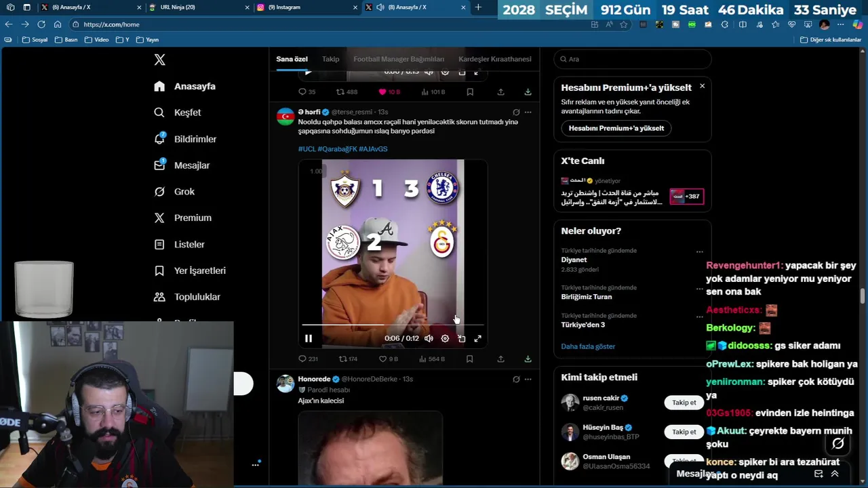This screenshot has width=868, height=488.
Task: Click the X logo in the sidebar
Action: pos(159,60)
